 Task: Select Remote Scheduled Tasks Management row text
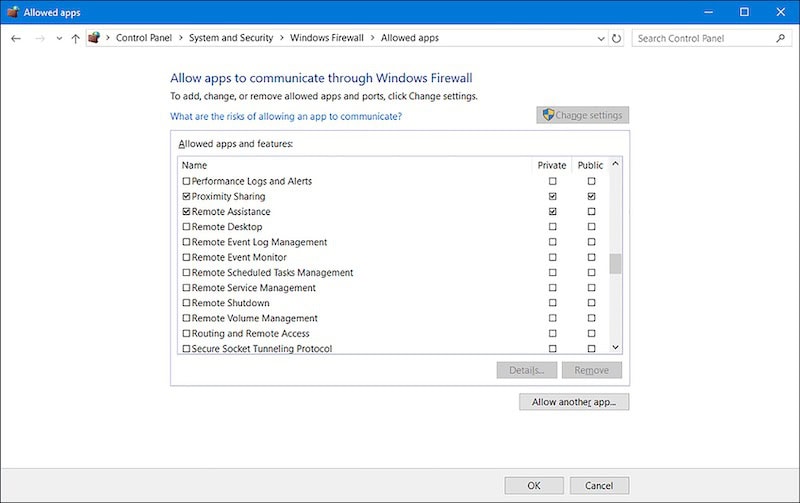click(x=272, y=273)
